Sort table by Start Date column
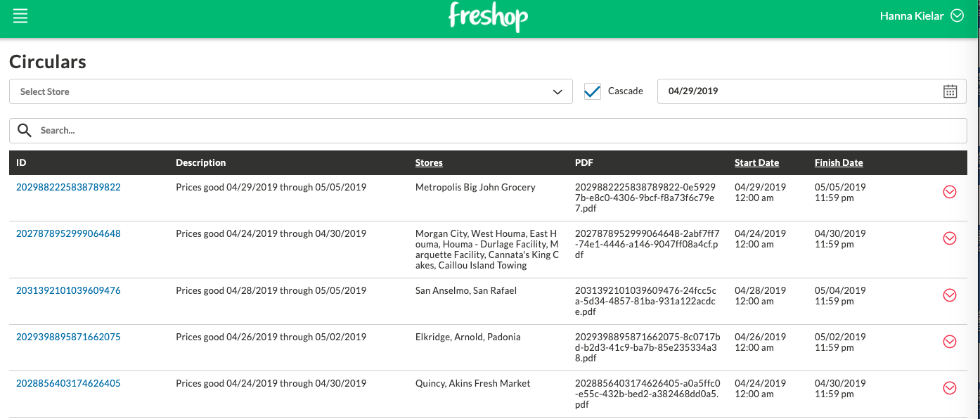The width and height of the screenshot is (980, 419). pyautogui.click(x=756, y=162)
